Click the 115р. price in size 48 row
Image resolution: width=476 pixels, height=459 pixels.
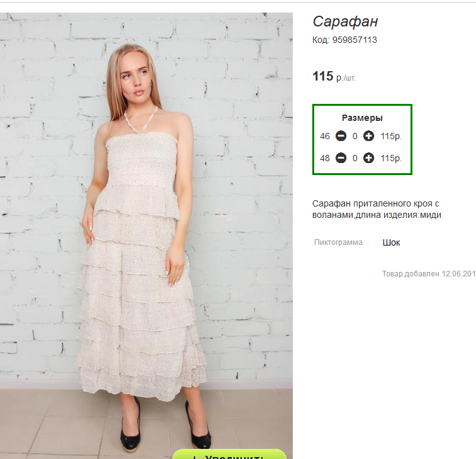click(x=391, y=158)
